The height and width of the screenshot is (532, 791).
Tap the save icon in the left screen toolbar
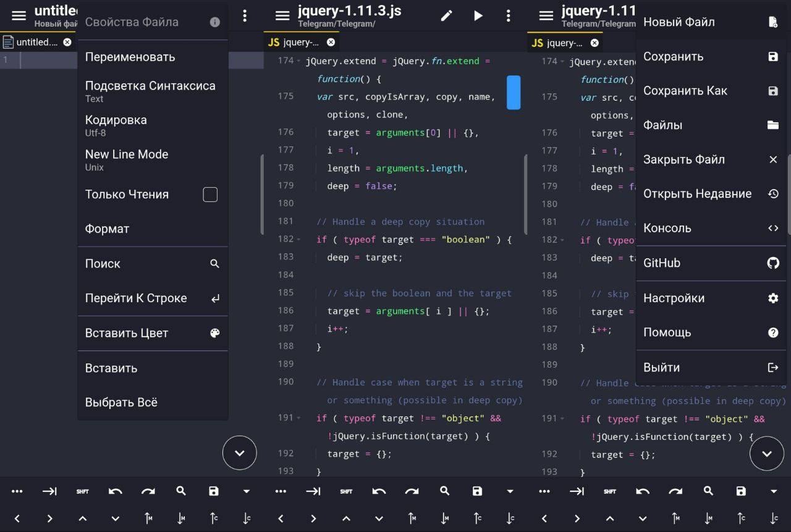pyautogui.click(x=214, y=492)
